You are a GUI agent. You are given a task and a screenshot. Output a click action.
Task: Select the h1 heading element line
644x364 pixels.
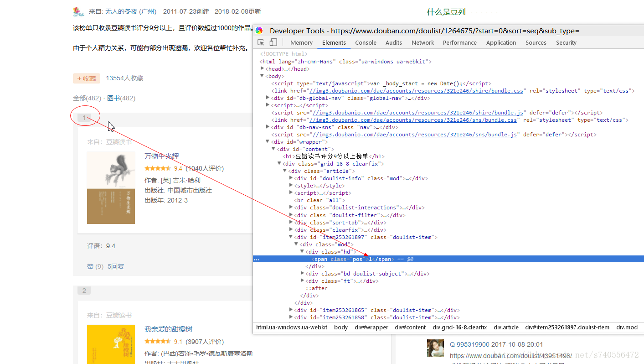pos(334,156)
